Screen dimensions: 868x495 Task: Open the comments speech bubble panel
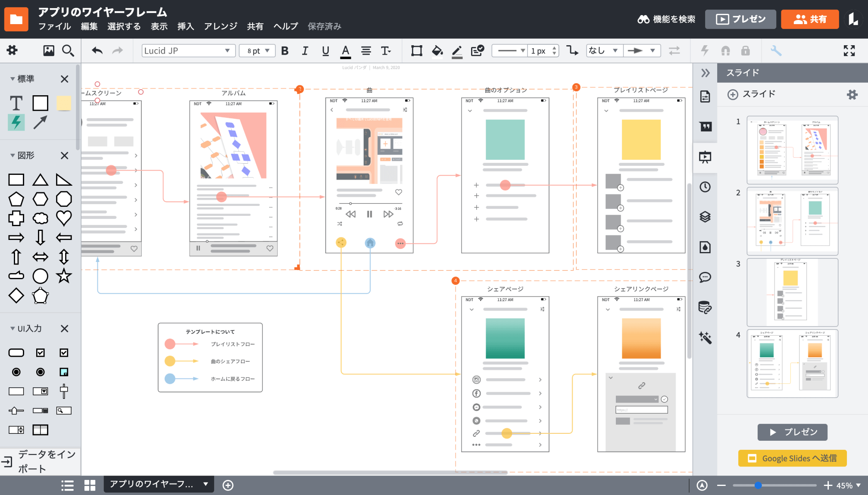(x=705, y=277)
